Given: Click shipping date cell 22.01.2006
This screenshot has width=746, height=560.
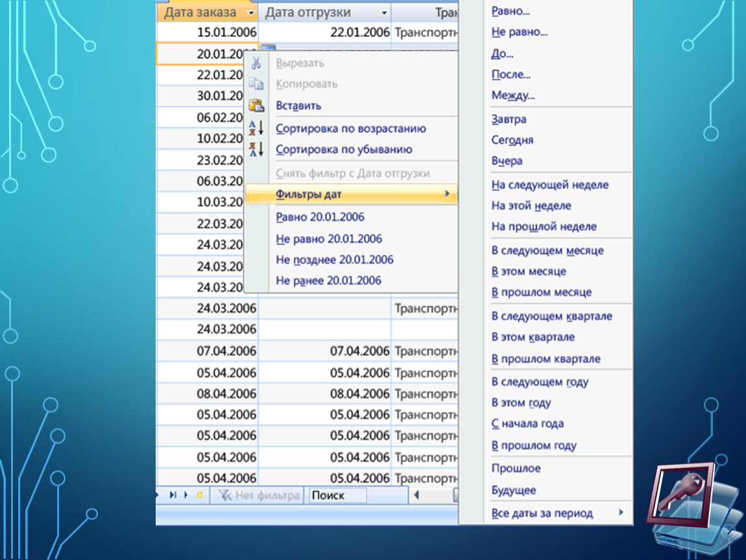Looking at the screenshot, I should 324,32.
